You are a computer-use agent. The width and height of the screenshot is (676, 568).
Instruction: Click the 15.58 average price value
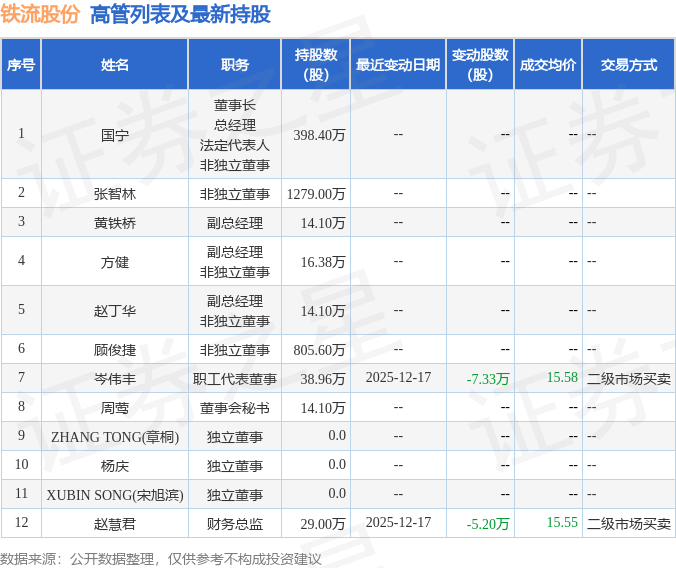(562, 377)
